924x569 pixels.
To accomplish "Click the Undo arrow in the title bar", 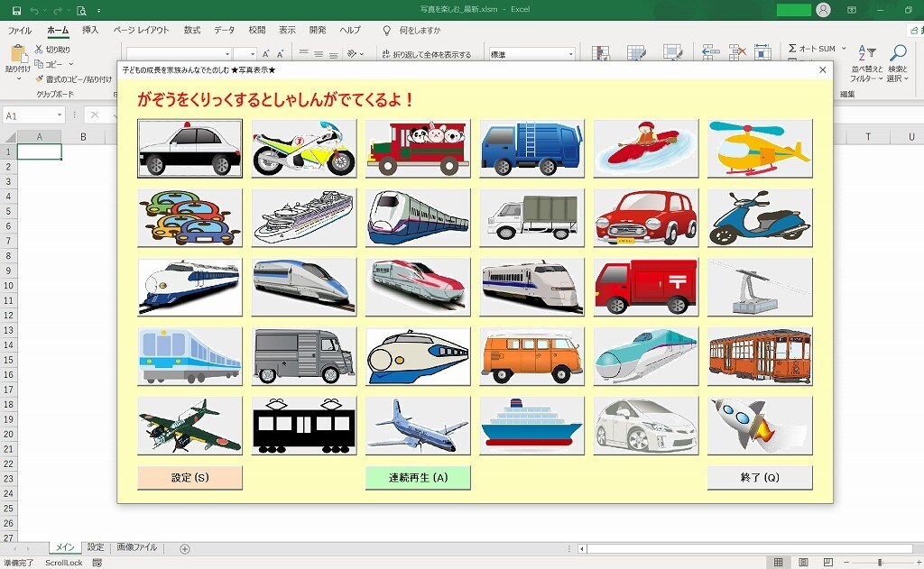I will pos(34,11).
